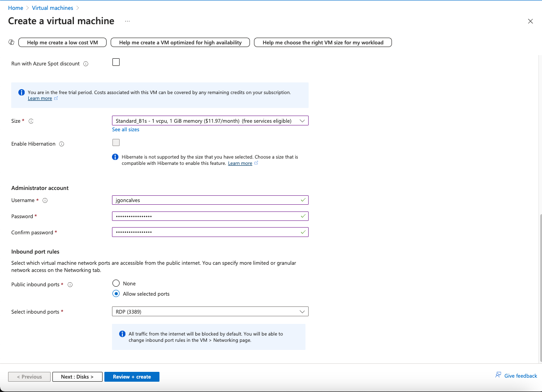Open the Size dropdown showing Standard_B1s

(x=210, y=121)
